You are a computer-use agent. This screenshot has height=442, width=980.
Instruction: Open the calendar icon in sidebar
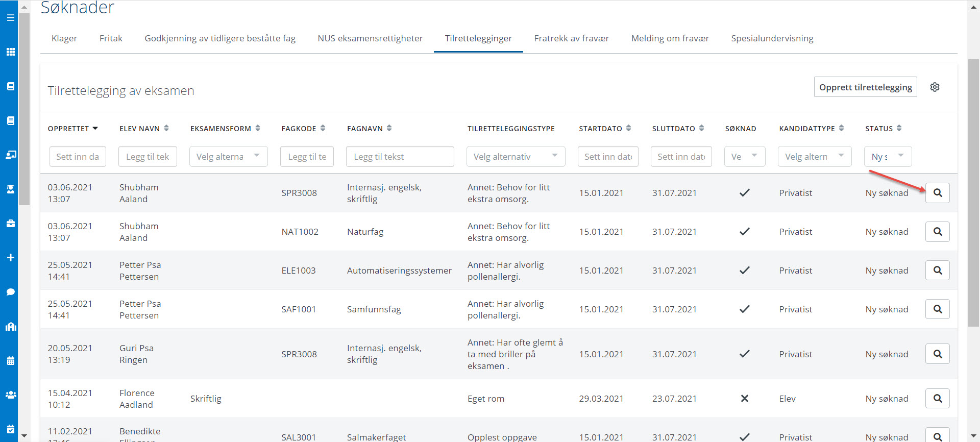(x=10, y=361)
